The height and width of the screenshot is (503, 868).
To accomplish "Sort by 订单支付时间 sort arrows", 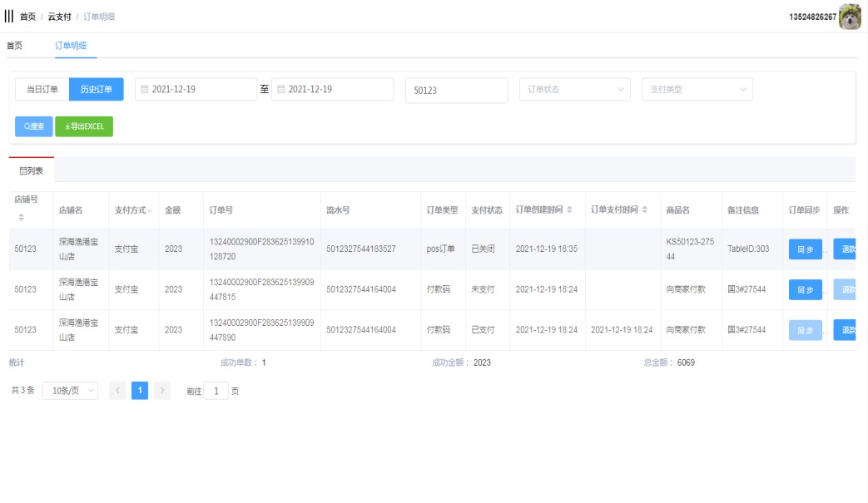I will 644,210.
